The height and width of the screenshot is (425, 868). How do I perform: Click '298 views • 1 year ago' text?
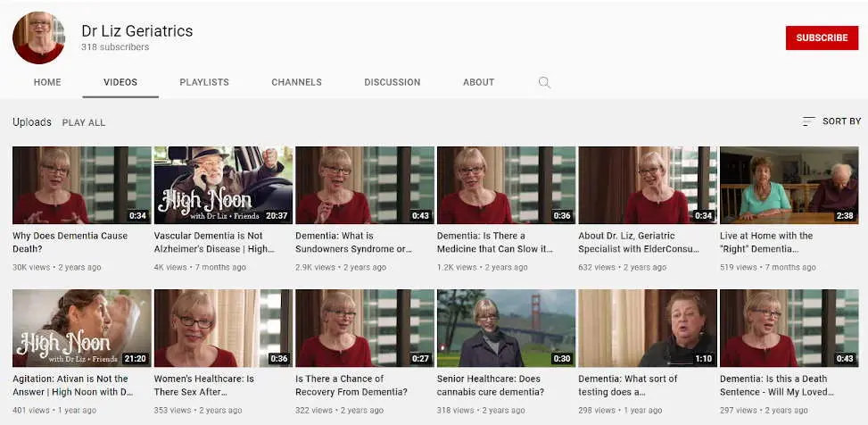pos(620,411)
